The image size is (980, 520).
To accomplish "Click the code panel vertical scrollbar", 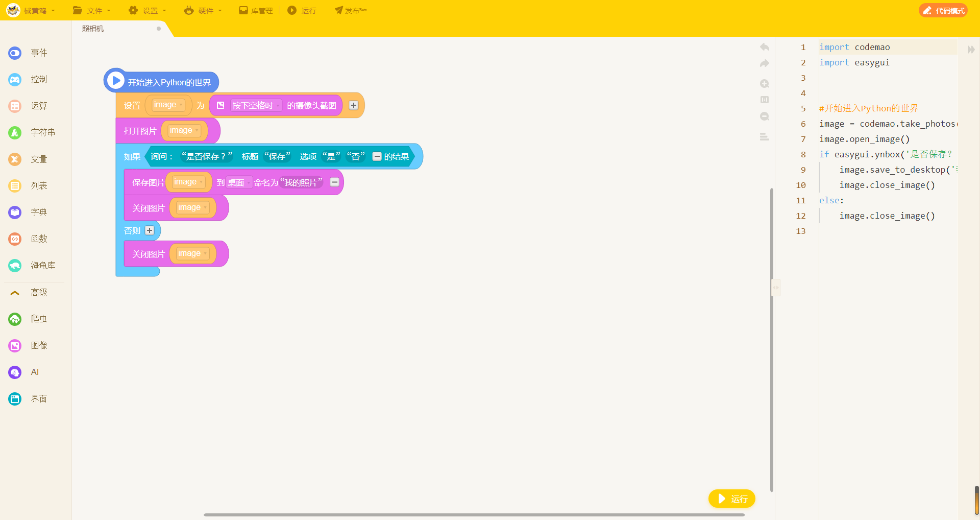I will (x=977, y=501).
